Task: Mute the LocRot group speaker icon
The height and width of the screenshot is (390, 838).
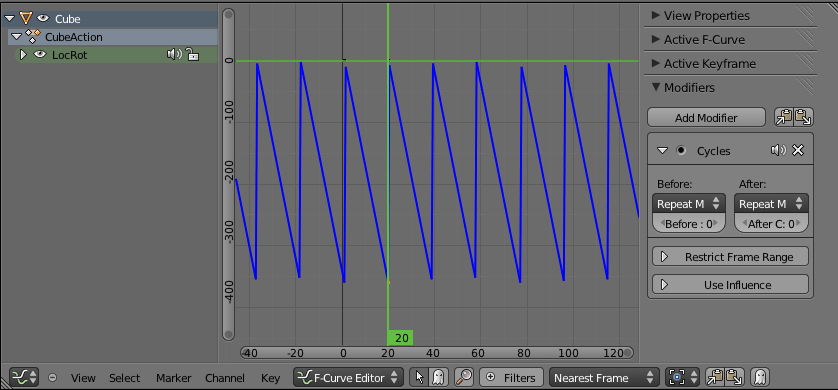Action: click(174, 54)
